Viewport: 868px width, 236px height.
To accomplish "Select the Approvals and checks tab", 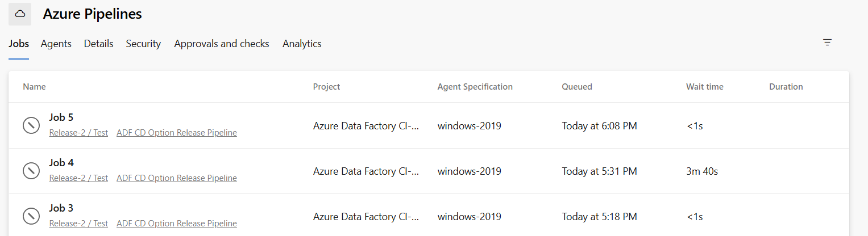I will click(x=222, y=44).
